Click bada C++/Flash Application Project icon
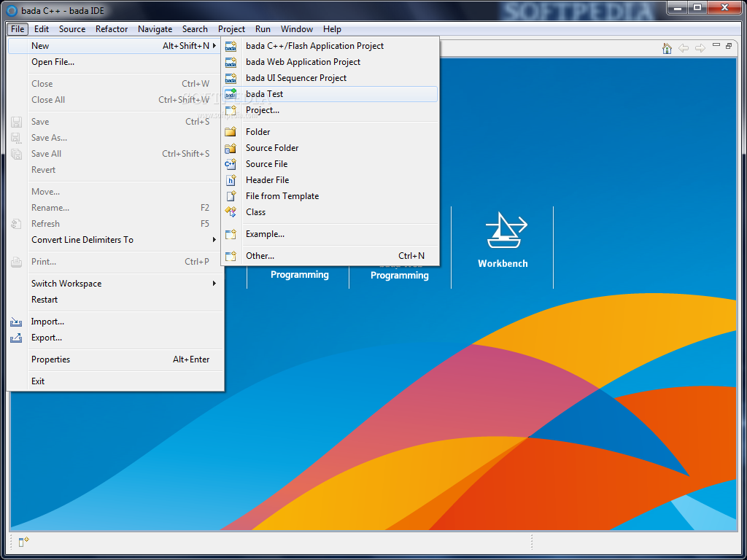Screen dimensions: 747x560 click(231, 46)
